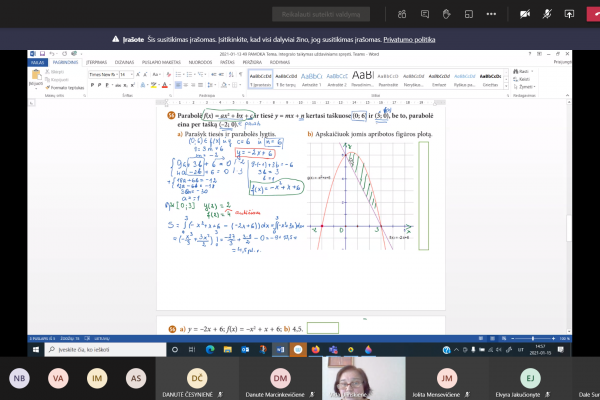Click the numbered list icon
Viewport: 600px width, 400px height.
pos(189,74)
